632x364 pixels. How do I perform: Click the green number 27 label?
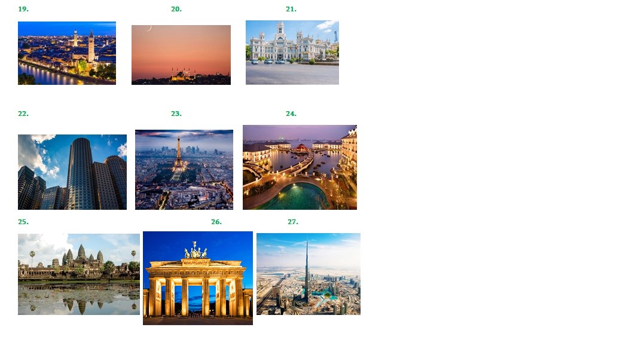(292, 222)
